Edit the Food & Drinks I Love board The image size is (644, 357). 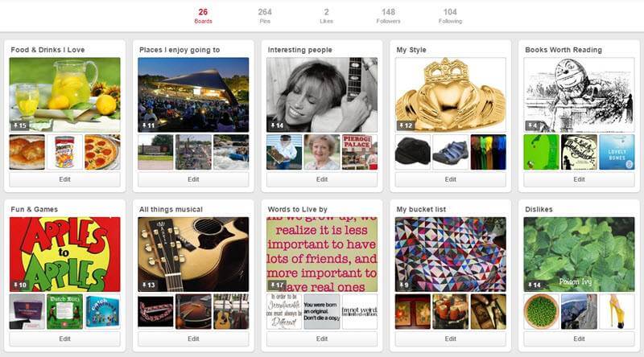pyautogui.click(x=65, y=179)
